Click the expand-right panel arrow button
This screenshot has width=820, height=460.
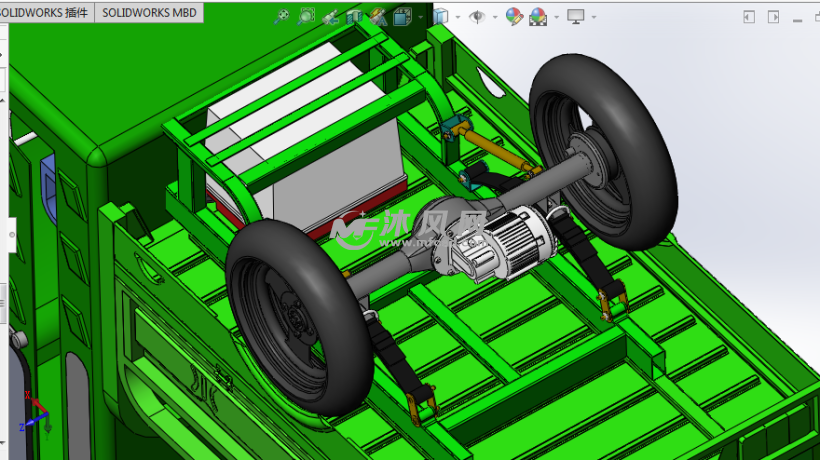773,16
